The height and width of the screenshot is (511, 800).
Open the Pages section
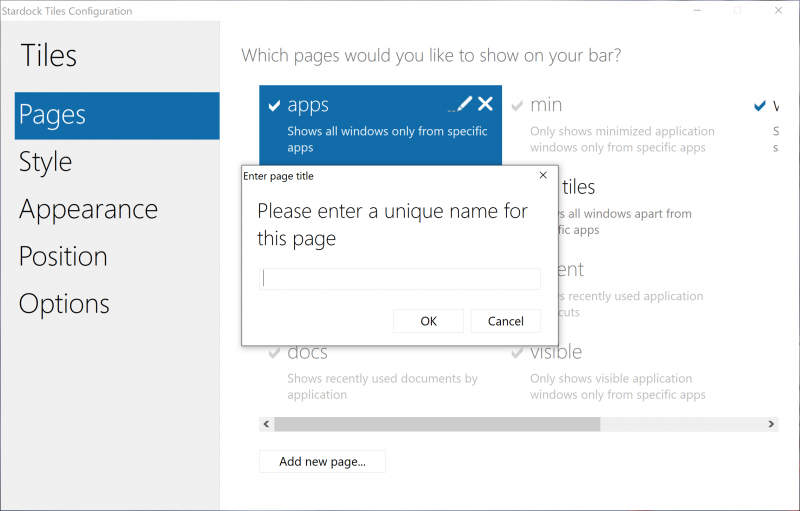click(117, 115)
